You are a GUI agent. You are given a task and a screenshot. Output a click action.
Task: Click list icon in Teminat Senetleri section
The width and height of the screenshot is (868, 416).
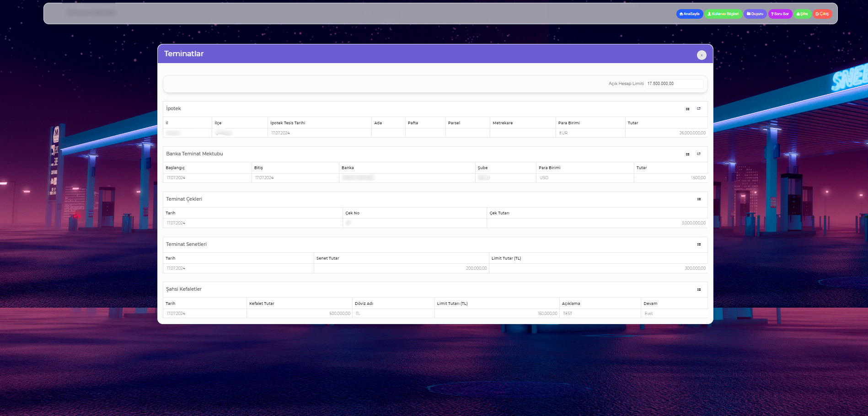click(699, 245)
